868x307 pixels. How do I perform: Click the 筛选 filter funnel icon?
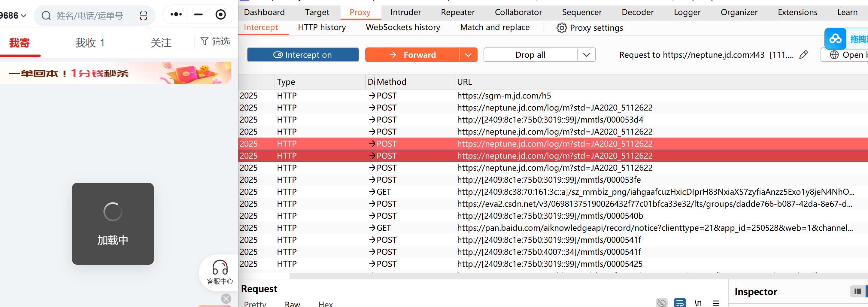[x=204, y=41]
